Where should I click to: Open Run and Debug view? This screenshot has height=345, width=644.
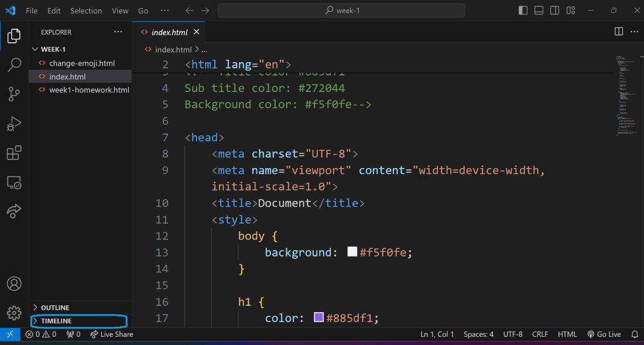(x=15, y=124)
